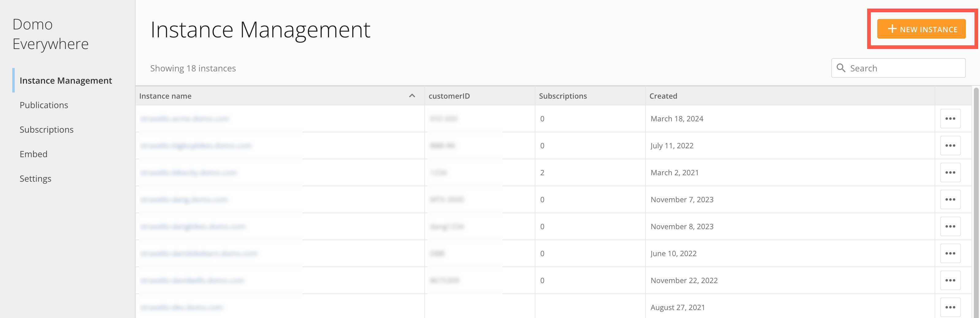Viewport: 980px width, 318px height.
Task: Open Subscriptions in sidebar
Action: (46, 130)
